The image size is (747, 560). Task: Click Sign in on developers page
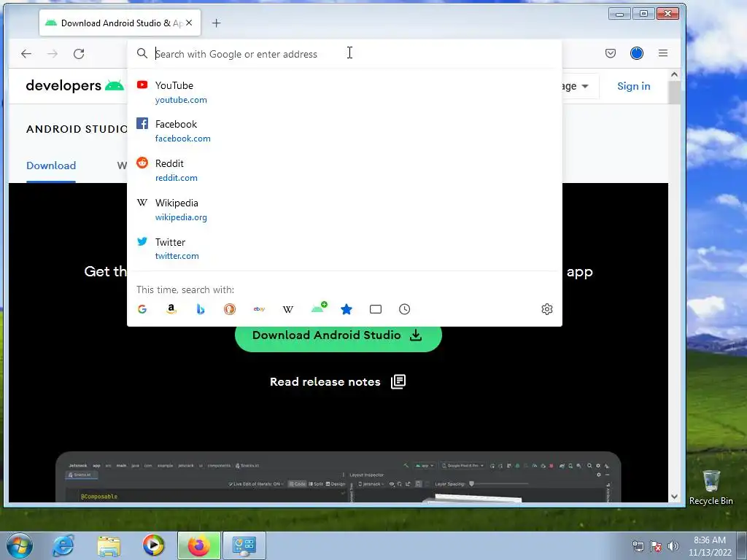[634, 86]
